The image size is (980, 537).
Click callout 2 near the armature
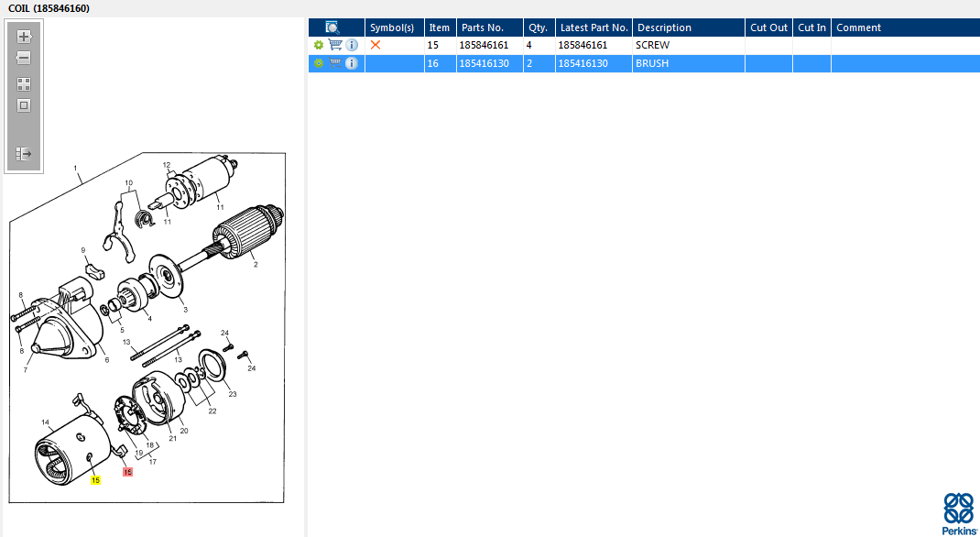coord(256,265)
